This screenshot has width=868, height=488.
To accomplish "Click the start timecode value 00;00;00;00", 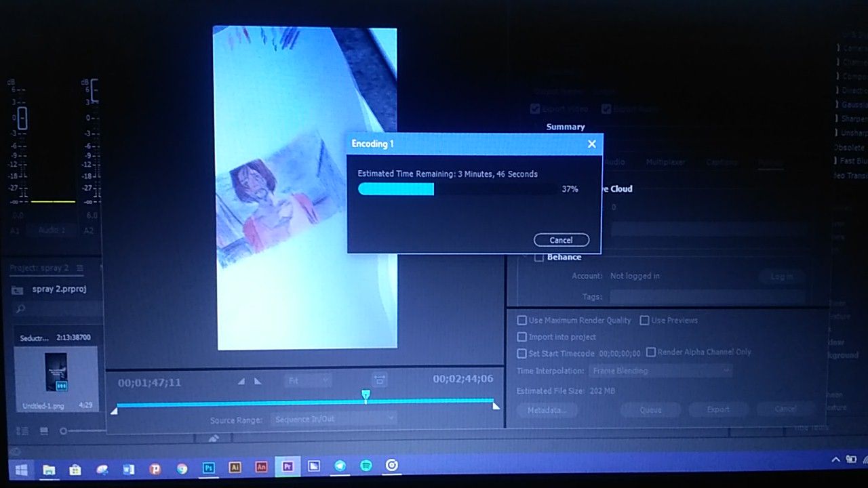I will tap(618, 354).
